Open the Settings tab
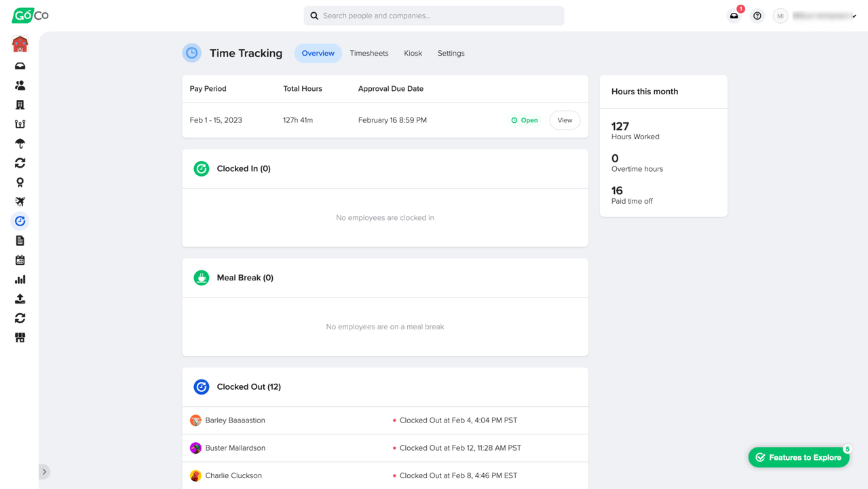 click(x=451, y=53)
